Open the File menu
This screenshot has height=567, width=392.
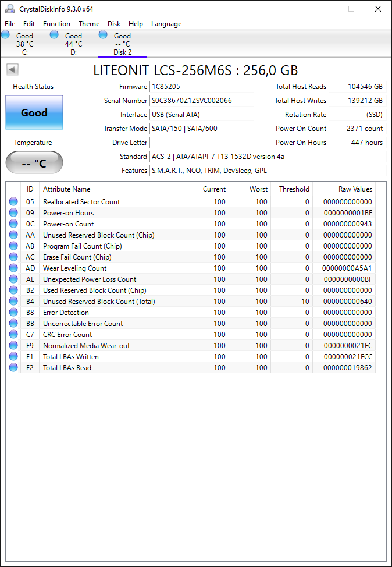[10, 24]
